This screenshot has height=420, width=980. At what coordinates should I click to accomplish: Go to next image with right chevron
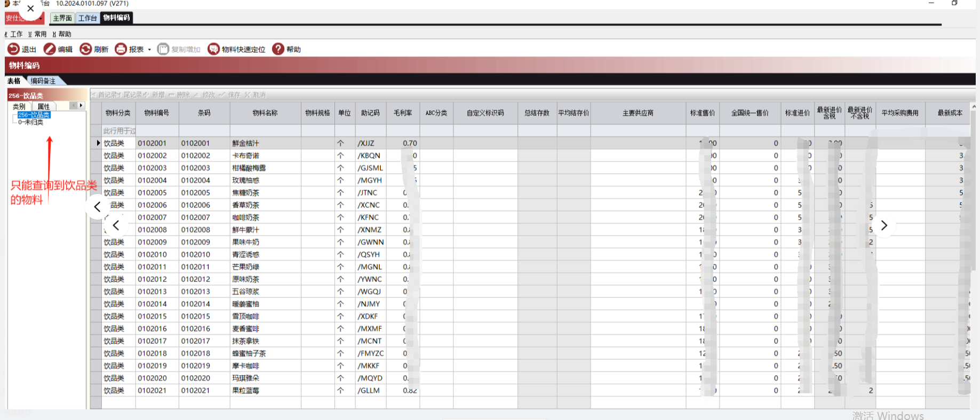click(884, 225)
